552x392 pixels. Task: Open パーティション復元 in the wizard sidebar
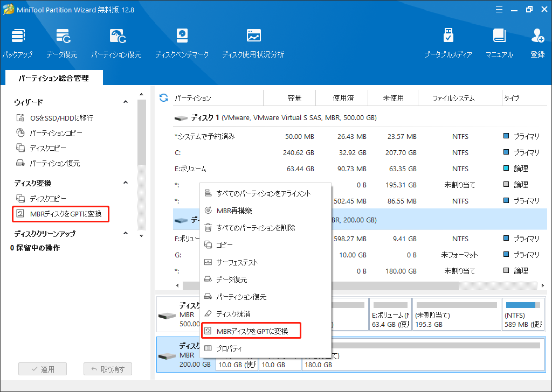point(48,163)
